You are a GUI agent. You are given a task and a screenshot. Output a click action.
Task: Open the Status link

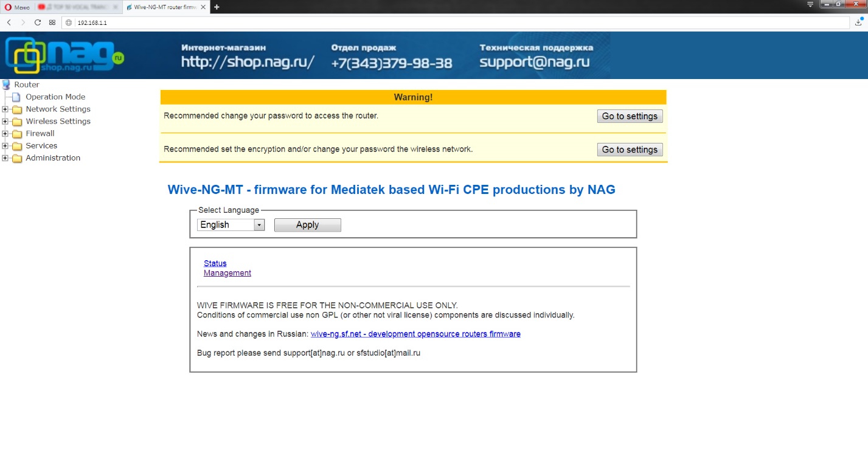point(215,263)
